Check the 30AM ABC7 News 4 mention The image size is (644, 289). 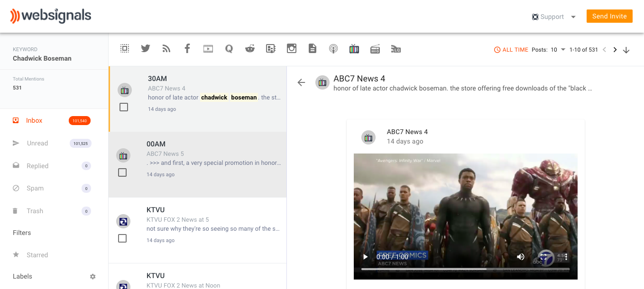[x=124, y=108]
